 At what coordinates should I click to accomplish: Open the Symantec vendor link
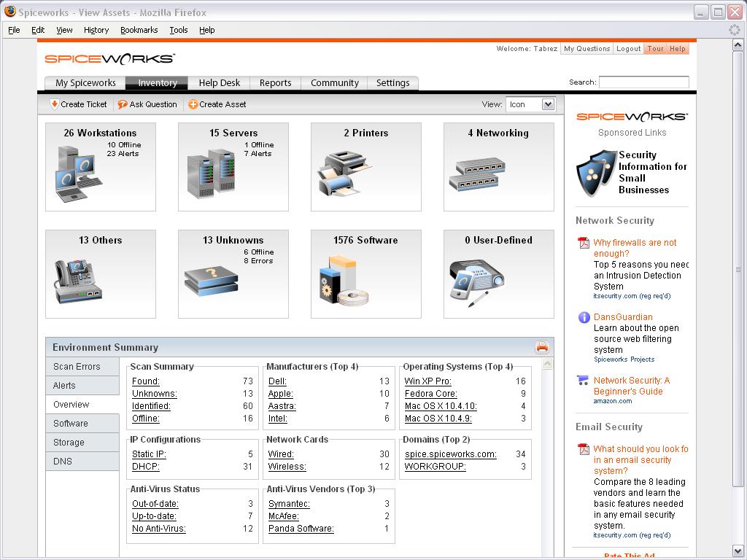pos(289,504)
